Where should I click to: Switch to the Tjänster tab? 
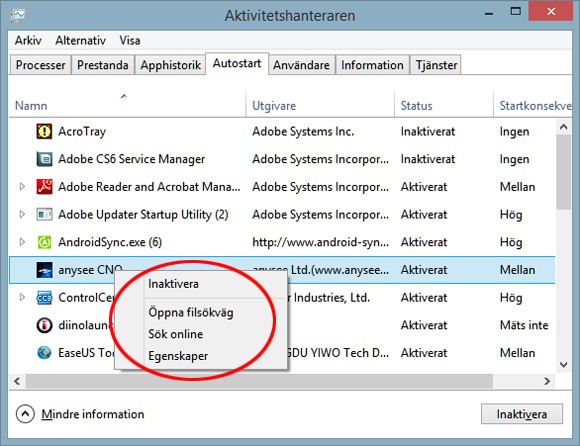(x=436, y=65)
